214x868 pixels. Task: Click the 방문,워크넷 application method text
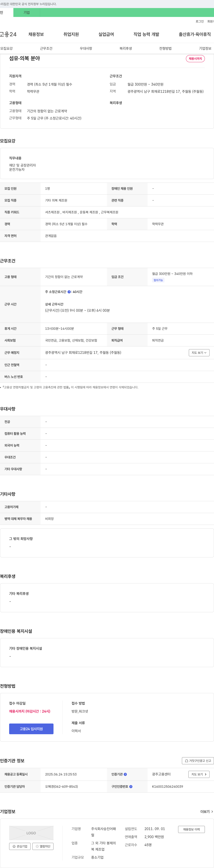[80, 711]
